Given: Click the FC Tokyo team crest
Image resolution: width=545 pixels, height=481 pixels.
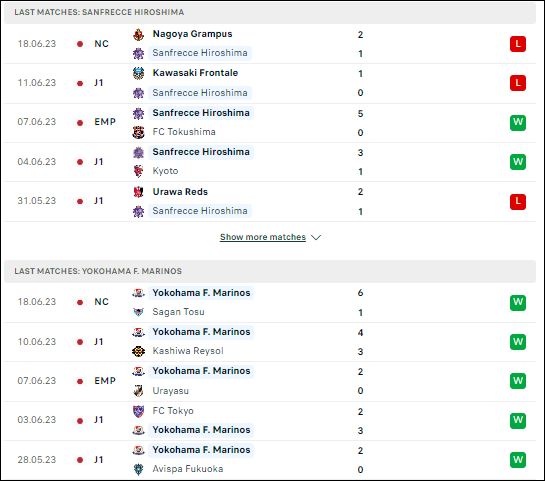Looking at the screenshot, I should point(138,411).
